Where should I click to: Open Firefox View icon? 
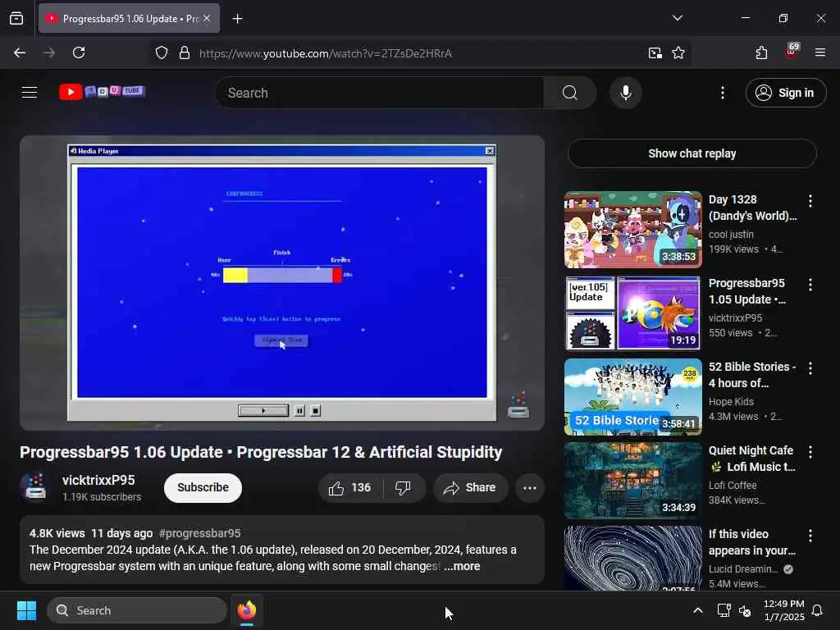click(x=16, y=18)
